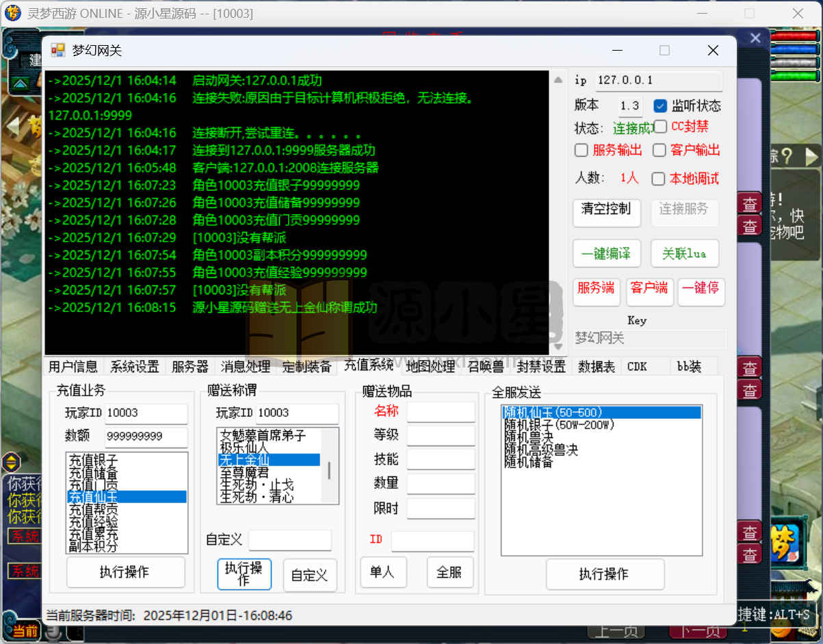Switch to the 数据表 tab
Image resolution: width=823 pixels, height=644 pixels.
click(x=596, y=366)
